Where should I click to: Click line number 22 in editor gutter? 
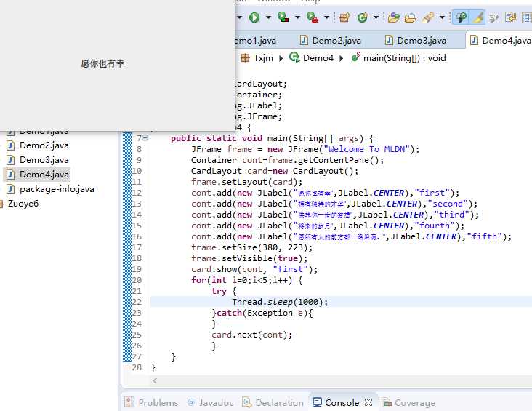[x=137, y=302]
